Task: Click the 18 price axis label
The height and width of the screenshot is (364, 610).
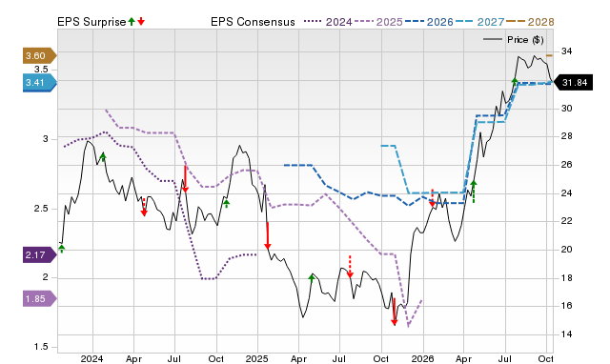Action: point(567,277)
